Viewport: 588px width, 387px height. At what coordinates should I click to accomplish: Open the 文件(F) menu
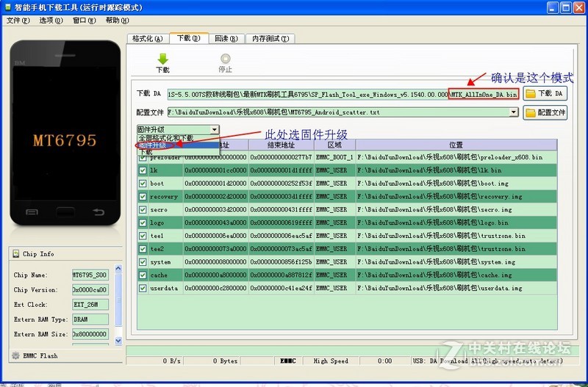[18, 21]
